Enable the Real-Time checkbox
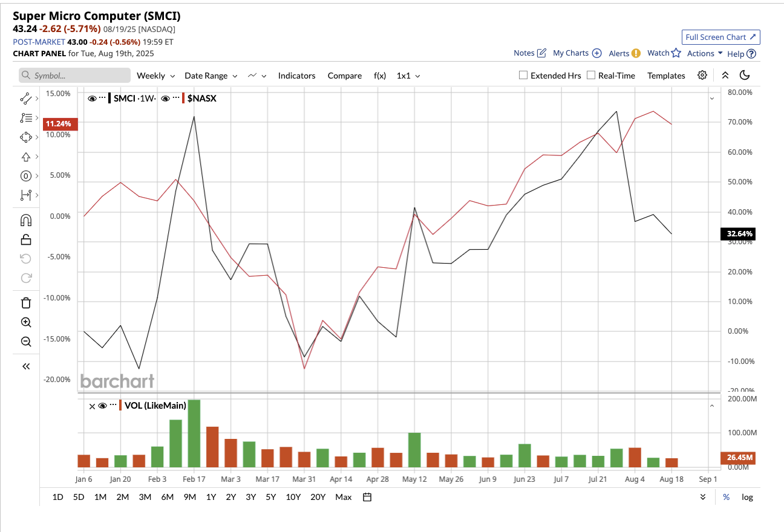Image resolution: width=784 pixels, height=532 pixels. pyautogui.click(x=591, y=76)
